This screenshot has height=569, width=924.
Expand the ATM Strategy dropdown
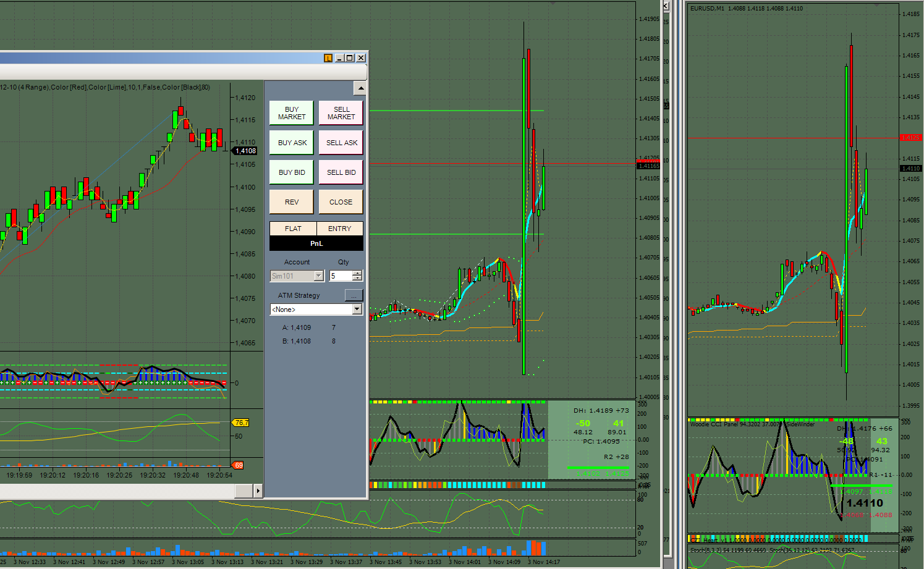click(x=357, y=310)
